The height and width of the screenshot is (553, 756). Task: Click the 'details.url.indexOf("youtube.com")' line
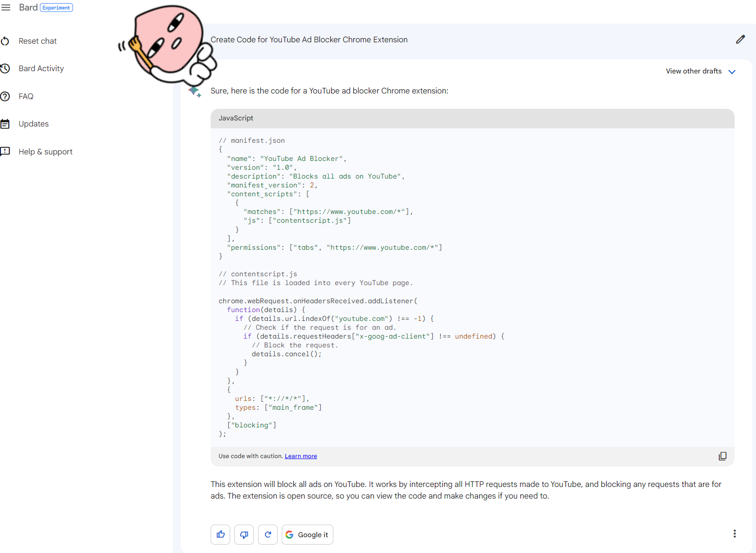tap(334, 319)
